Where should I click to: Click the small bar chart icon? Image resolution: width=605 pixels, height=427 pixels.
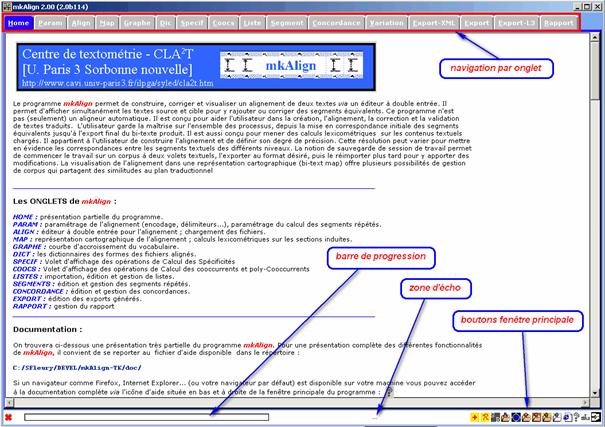586,418
